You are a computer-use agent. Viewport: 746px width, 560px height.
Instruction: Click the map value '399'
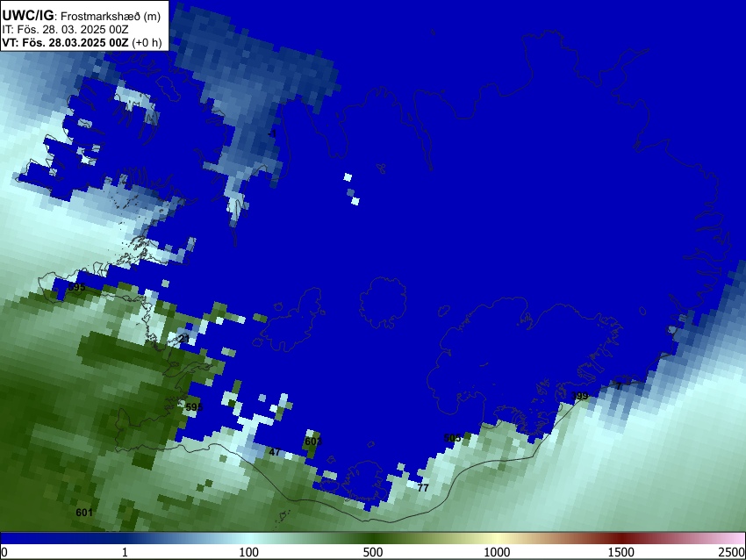tap(579, 396)
